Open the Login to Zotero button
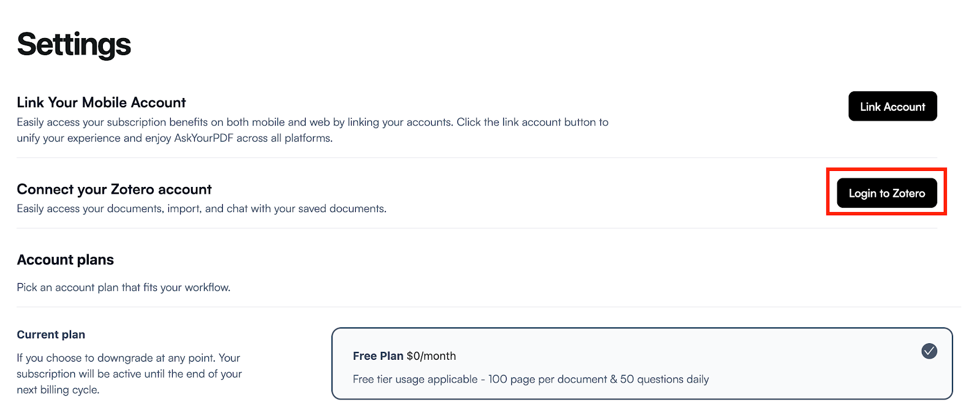Image resolution: width=980 pixels, height=418 pixels. pos(887,193)
